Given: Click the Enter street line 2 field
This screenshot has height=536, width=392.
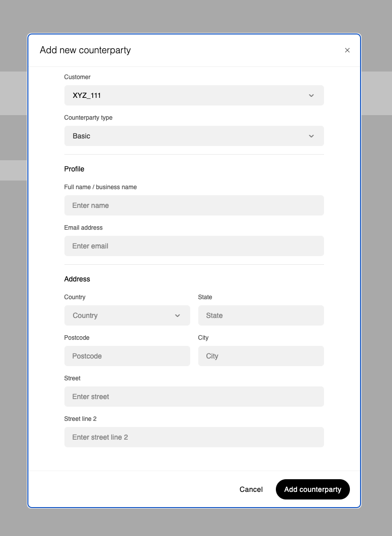Looking at the screenshot, I should (194, 437).
